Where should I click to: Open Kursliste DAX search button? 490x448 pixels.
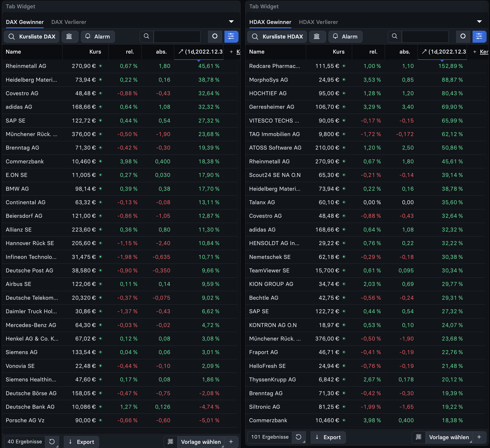31,37
